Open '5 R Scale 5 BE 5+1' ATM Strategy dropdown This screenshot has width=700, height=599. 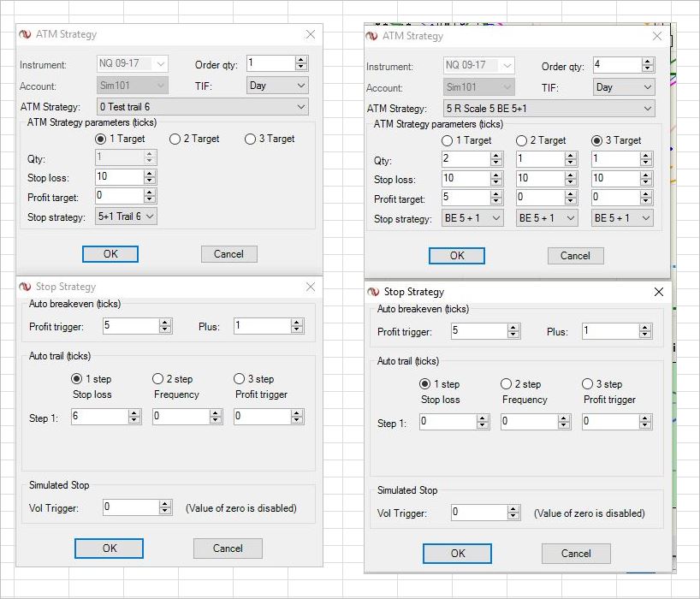[x=549, y=109]
